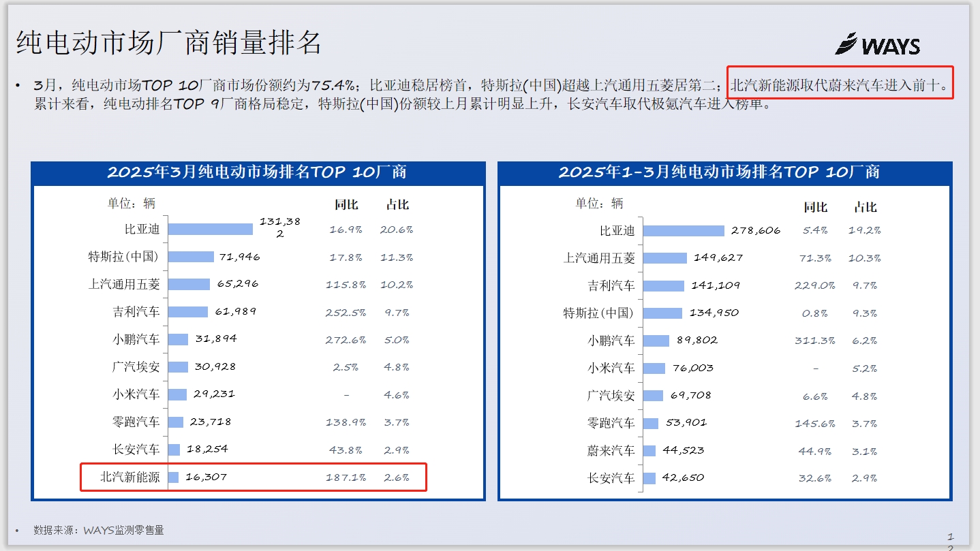The width and height of the screenshot is (980, 551).
Task: Click the sales value 134,950
Action: (x=714, y=313)
